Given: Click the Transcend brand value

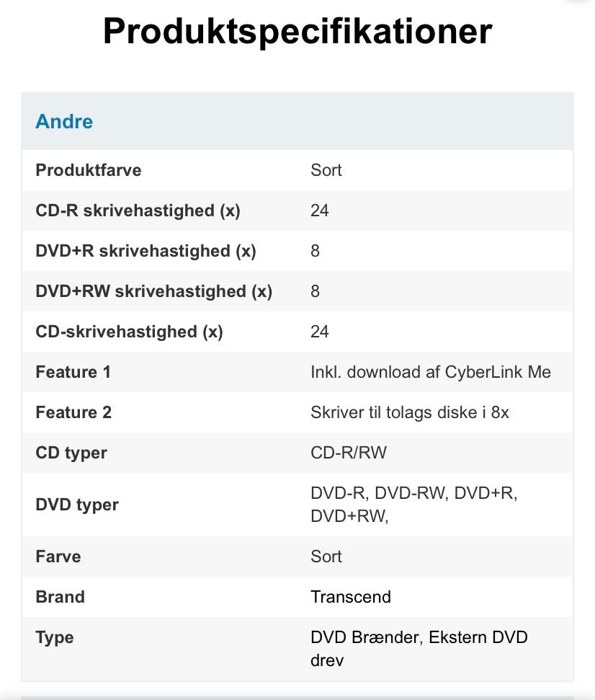Looking at the screenshot, I should (x=351, y=597).
